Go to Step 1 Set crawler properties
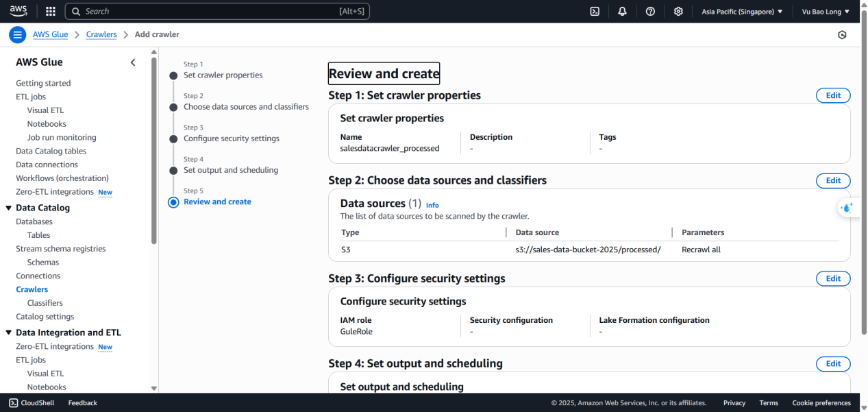Screen dimensions: 868x412 [x=223, y=75]
